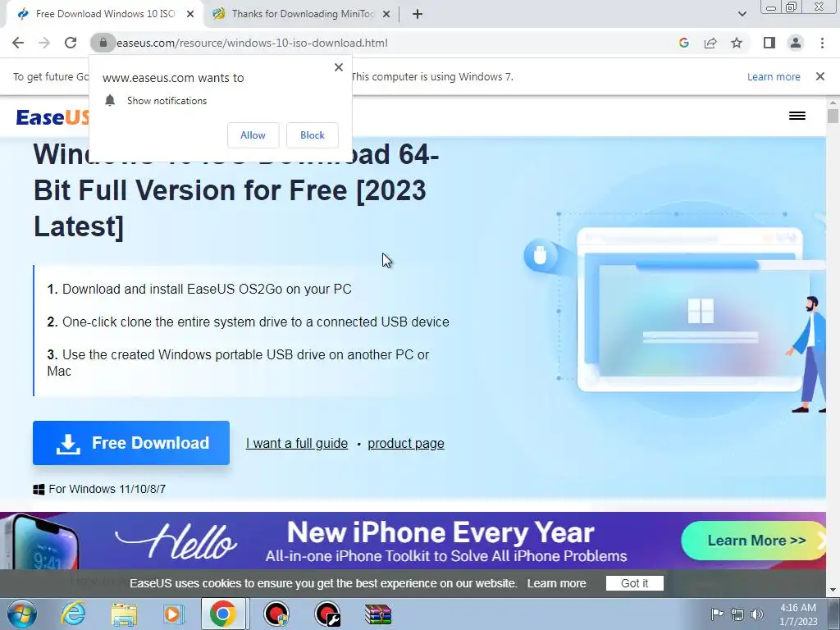Screen dimensions: 840x630
Task: Accept cookies with Got it button
Action: [x=634, y=583]
